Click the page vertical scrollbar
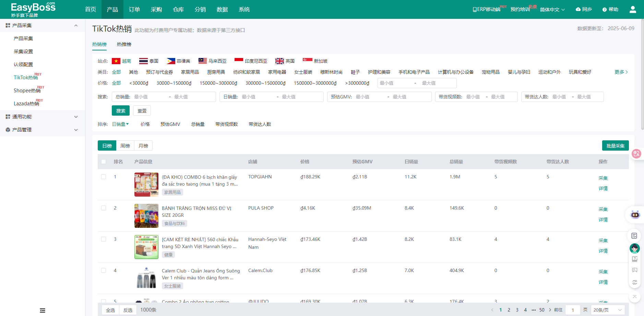644x316 pixels. click(642, 74)
